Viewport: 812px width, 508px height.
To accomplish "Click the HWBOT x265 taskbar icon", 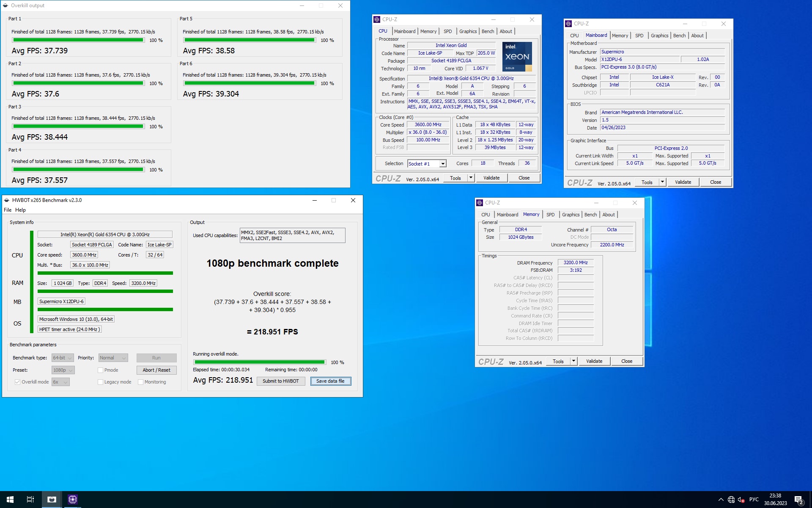I will 52,500.
